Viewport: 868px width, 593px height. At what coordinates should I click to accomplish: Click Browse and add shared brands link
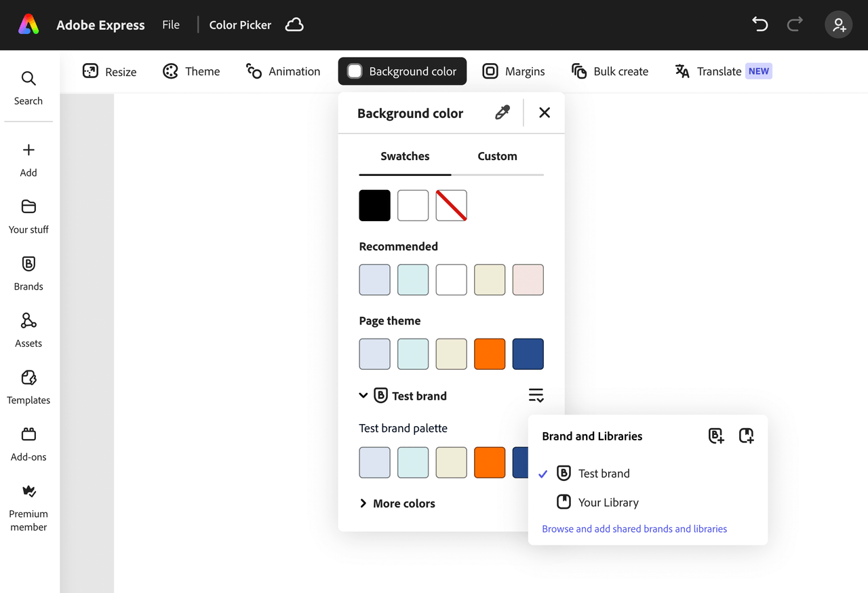pos(634,529)
